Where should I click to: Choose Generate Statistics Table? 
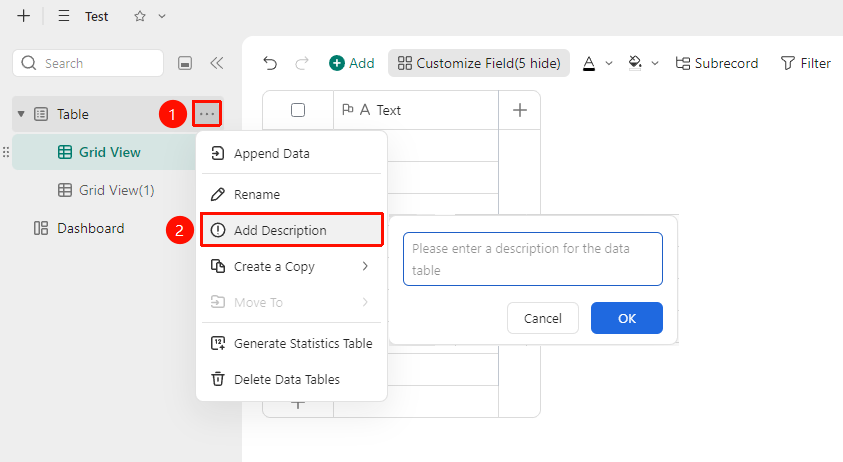point(291,343)
